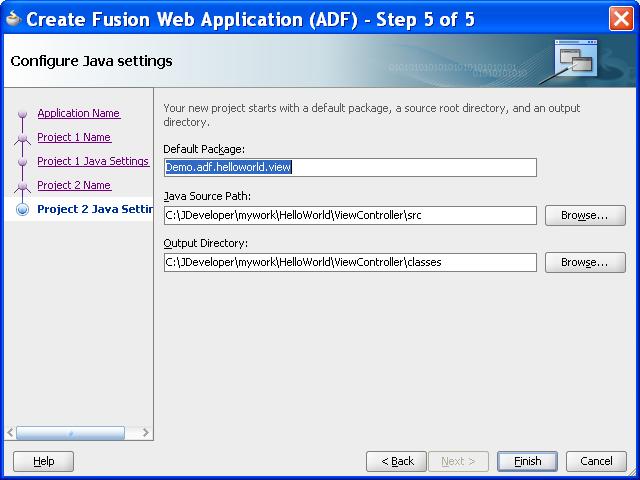Click the step list scroll right arrow
The width and height of the screenshot is (640, 480).
(145, 432)
